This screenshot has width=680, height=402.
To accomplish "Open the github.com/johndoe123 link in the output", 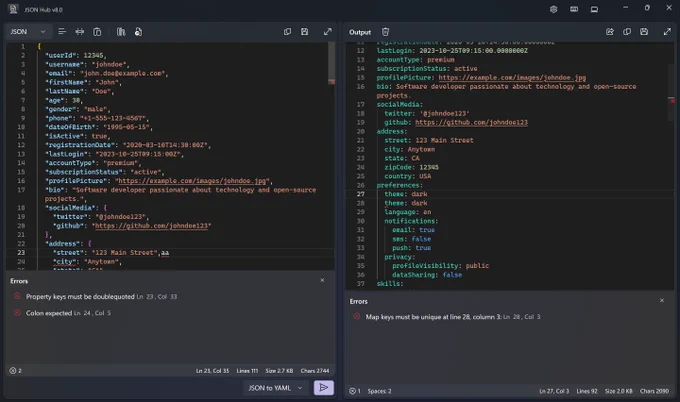I will [x=471, y=122].
